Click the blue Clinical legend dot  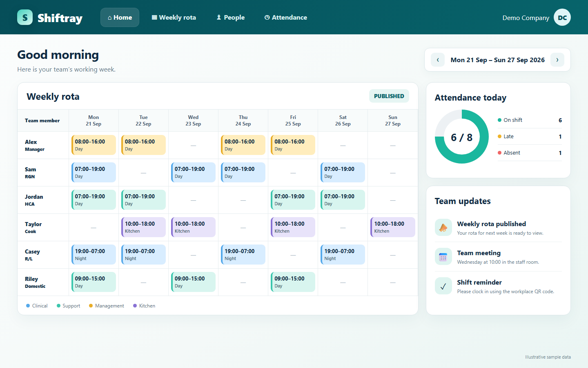[28, 306]
